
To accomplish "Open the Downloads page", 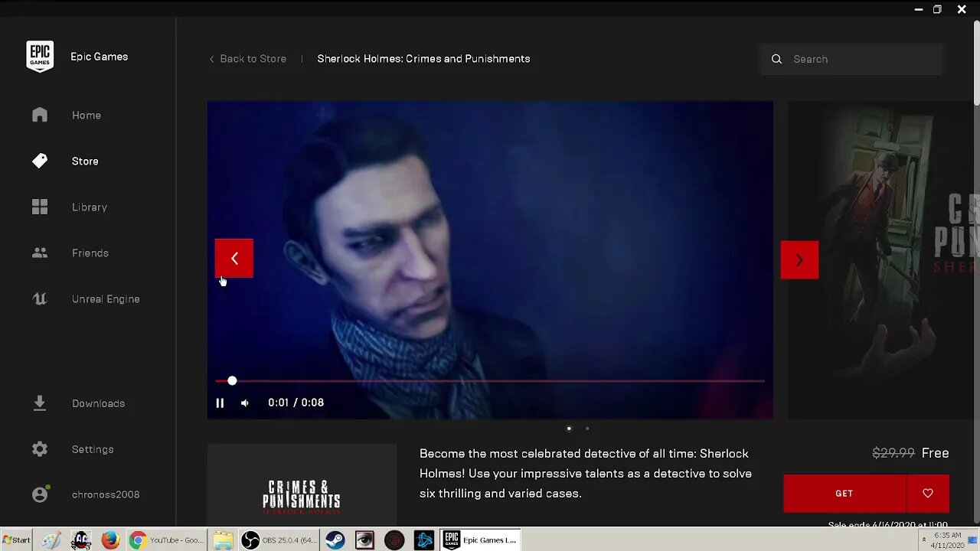I will click(x=98, y=403).
